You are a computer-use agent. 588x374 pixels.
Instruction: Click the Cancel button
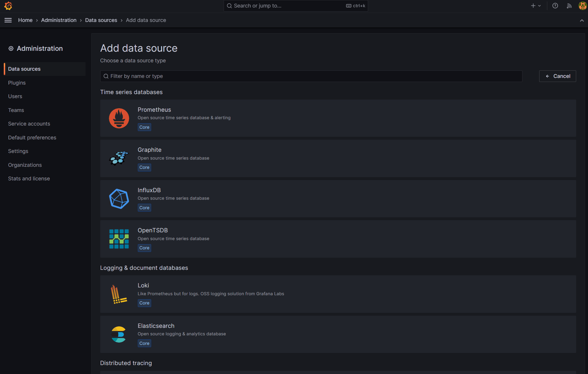coord(557,76)
